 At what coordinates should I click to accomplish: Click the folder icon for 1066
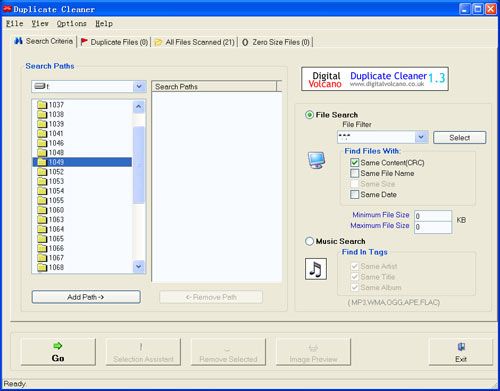[x=42, y=248]
